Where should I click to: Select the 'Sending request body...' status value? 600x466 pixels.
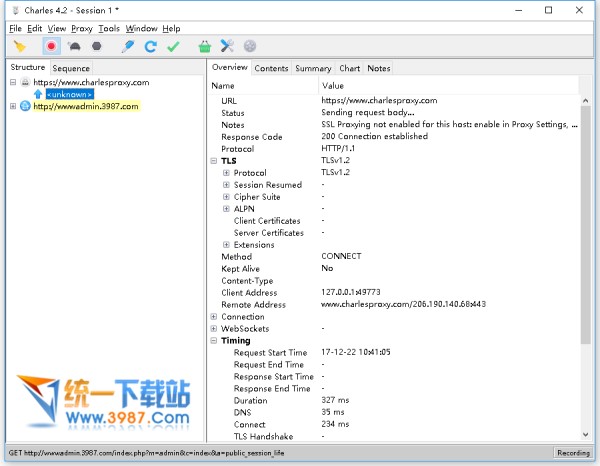point(368,112)
